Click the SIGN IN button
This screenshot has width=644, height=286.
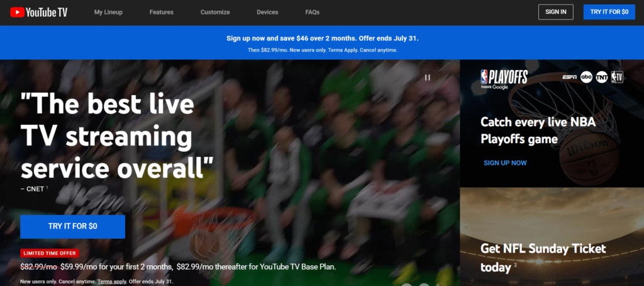coord(556,12)
